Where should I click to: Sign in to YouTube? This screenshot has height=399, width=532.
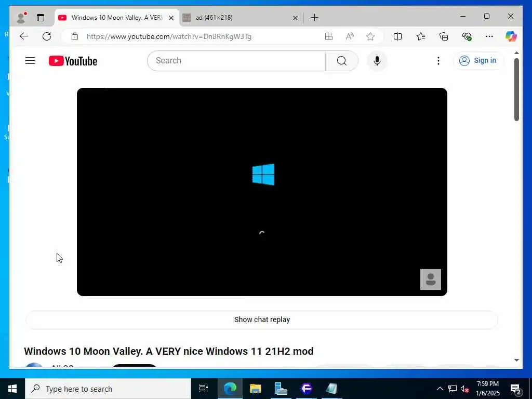478,61
